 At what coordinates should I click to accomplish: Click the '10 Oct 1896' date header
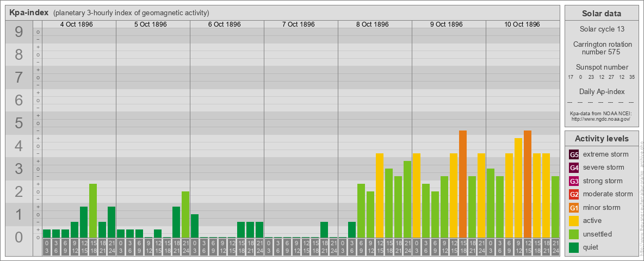[x=522, y=24]
